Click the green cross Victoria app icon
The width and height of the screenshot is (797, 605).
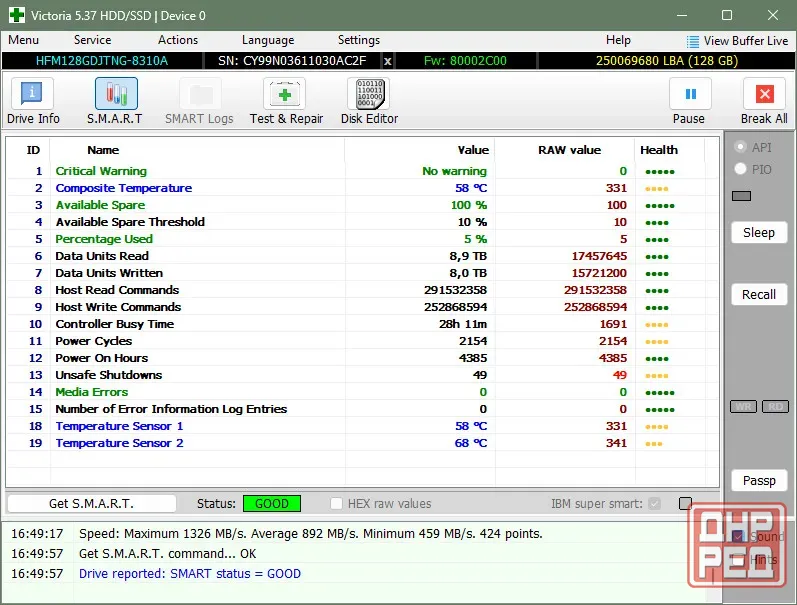pyautogui.click(x=16, y=15)
